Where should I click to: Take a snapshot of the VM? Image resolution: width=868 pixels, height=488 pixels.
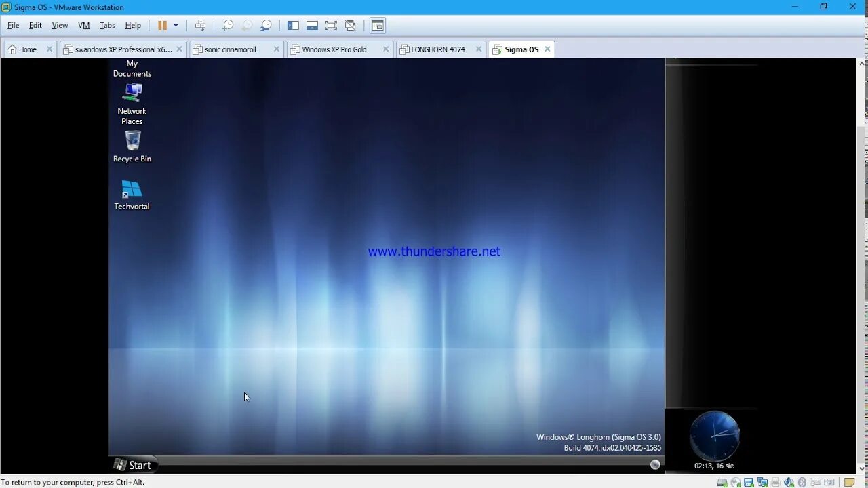click(228, 25)
